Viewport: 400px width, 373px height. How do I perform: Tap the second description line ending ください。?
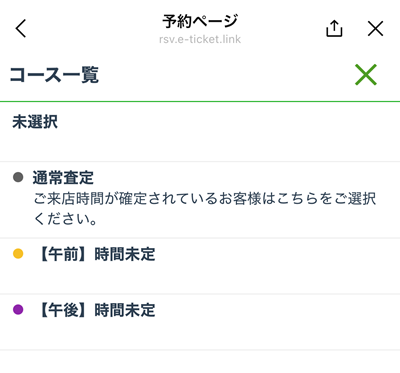tap(65, 219)
